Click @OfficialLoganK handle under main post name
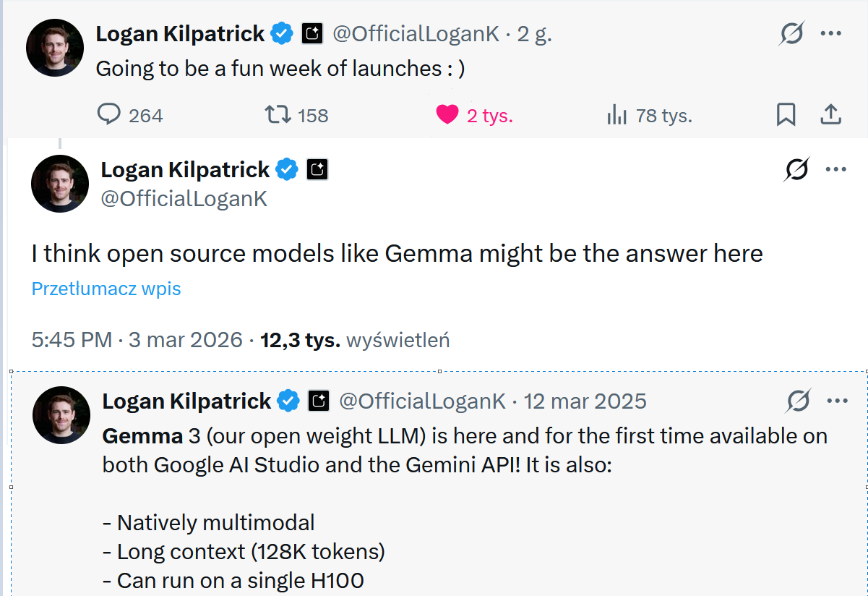Screen dimensions: 868x596 (184, 199)
